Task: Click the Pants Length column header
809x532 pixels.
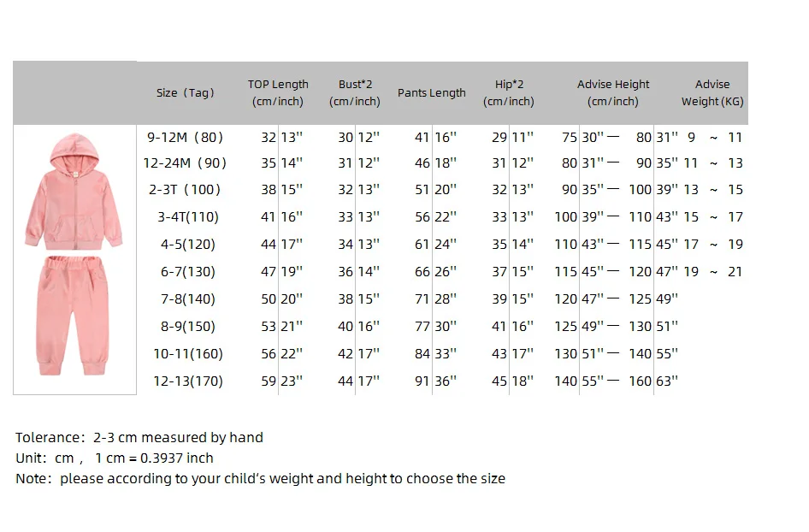Action: tap(431, 92)
